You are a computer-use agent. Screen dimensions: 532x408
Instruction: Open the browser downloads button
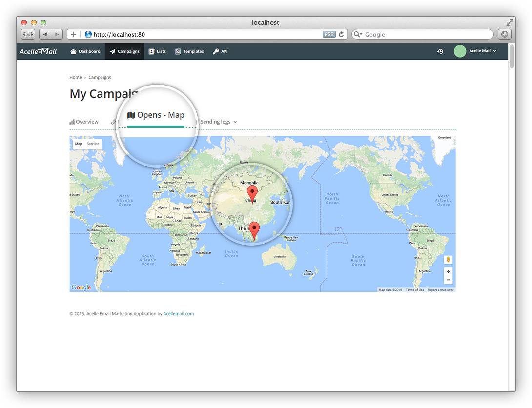[x=505, y=34]
